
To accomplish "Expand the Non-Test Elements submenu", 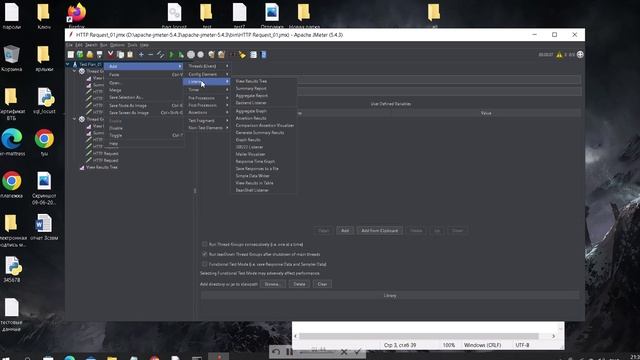I will pyautogui.click(x=208, y=128).
